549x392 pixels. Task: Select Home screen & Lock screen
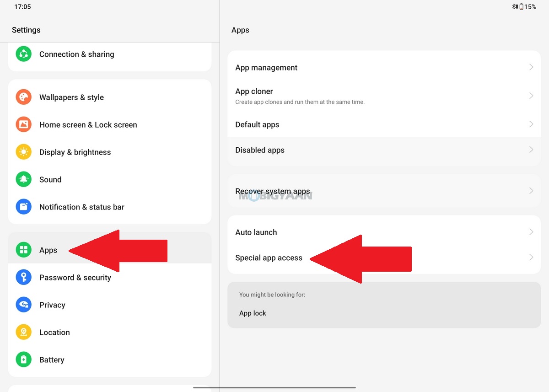click(110, 124)
